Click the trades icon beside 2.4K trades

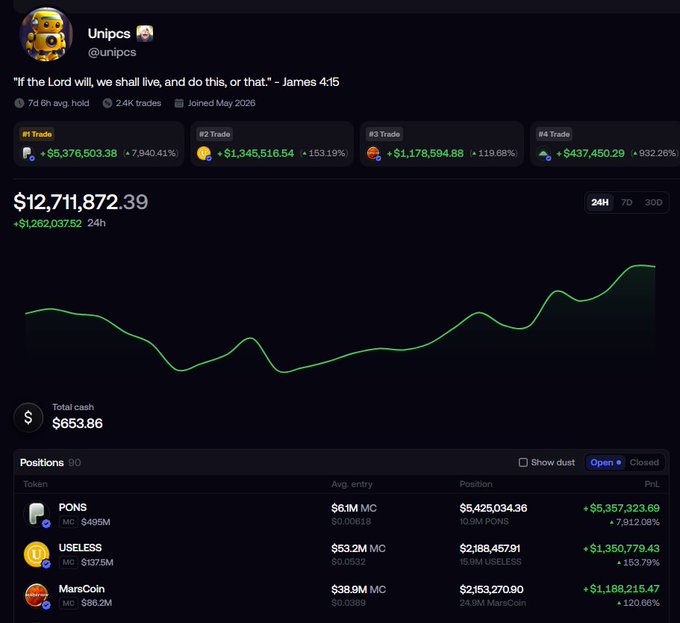[107, 103]
